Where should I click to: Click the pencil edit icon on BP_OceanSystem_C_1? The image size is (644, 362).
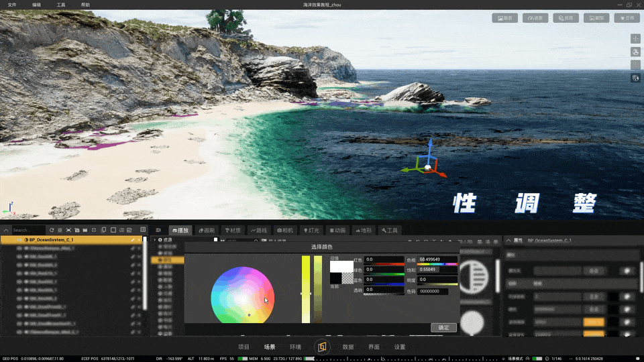[133, 240]
